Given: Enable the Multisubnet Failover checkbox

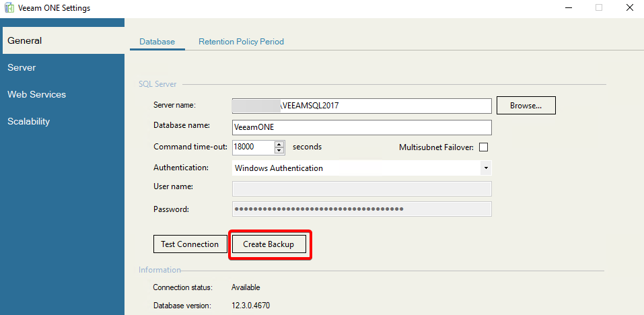Looking at the screenshot, I should 483,147.
